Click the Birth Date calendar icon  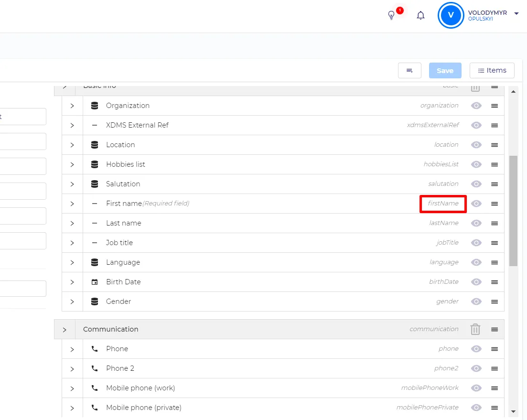95,282
